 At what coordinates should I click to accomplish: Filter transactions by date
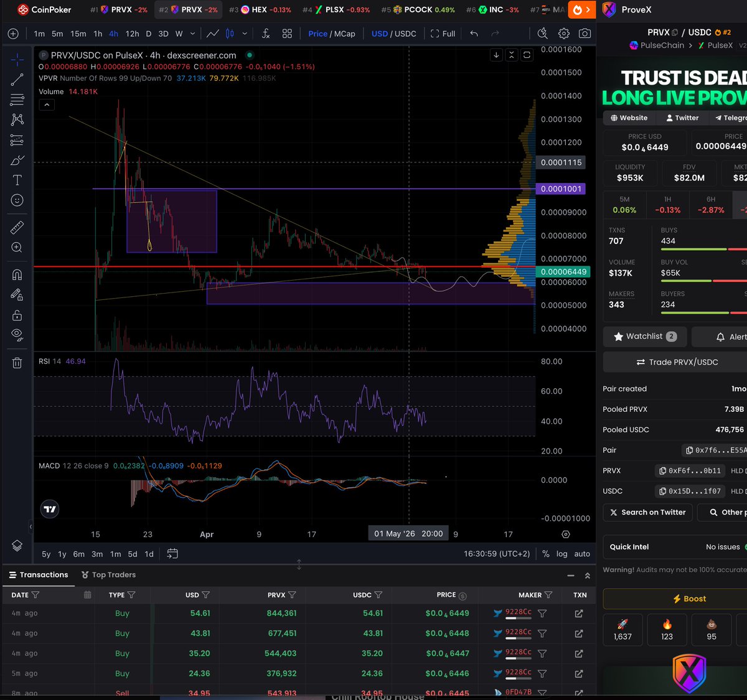coord(35,595)
